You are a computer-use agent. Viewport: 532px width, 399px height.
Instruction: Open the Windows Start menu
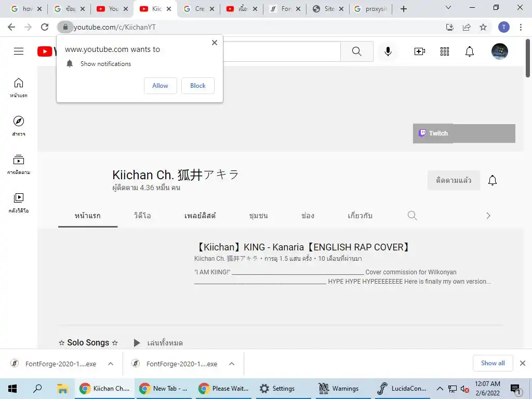point(12,389)
